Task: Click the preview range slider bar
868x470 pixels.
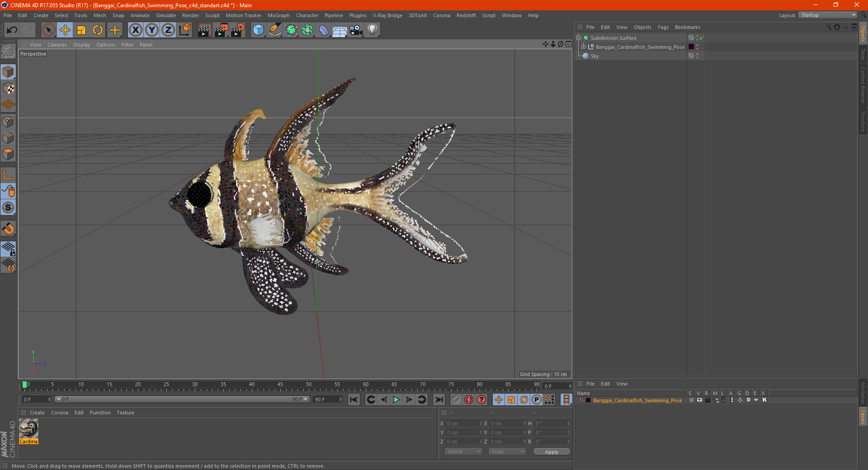Action: click(182, 399)
